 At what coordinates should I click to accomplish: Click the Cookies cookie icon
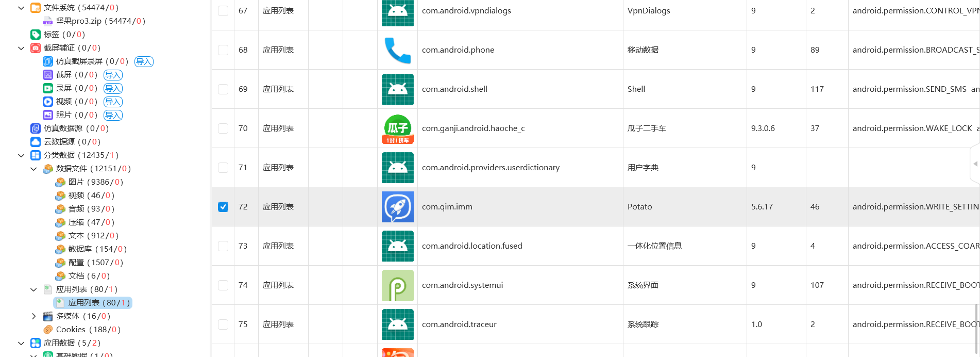48,330
